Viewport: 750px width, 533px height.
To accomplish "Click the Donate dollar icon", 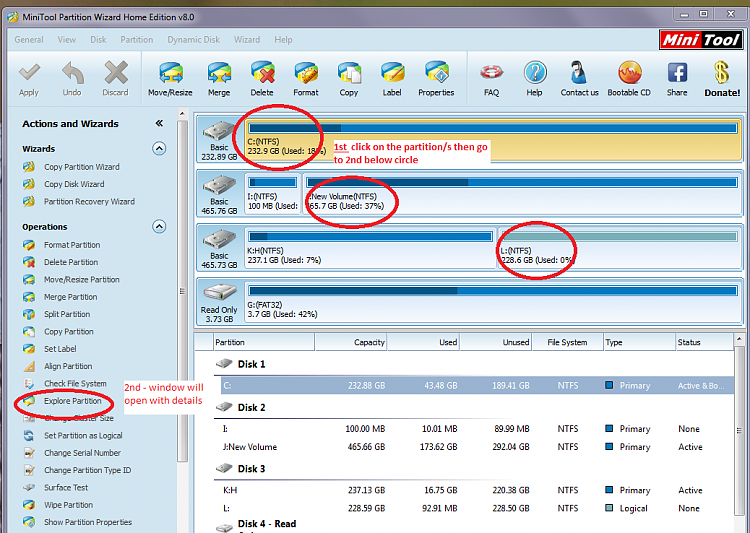I will 722,73.
